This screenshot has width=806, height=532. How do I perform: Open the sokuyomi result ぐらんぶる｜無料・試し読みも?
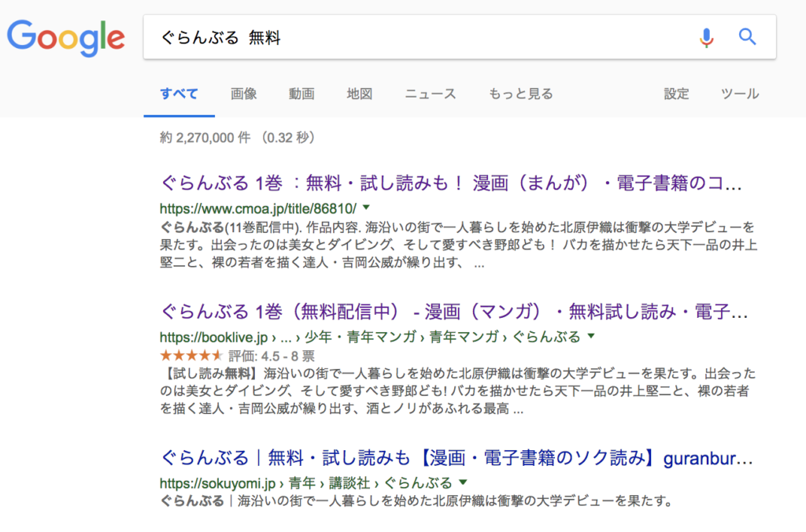pyautogui.click(x=457, y=457)
